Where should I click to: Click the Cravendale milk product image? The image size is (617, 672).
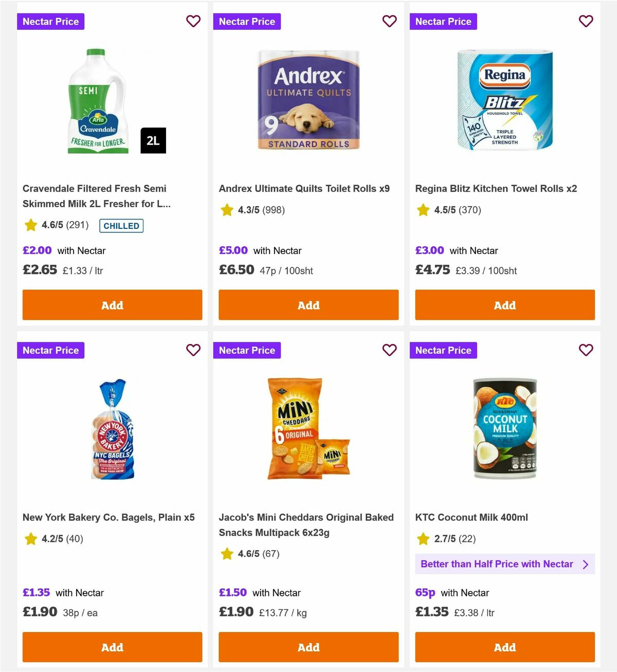(98, 101)
